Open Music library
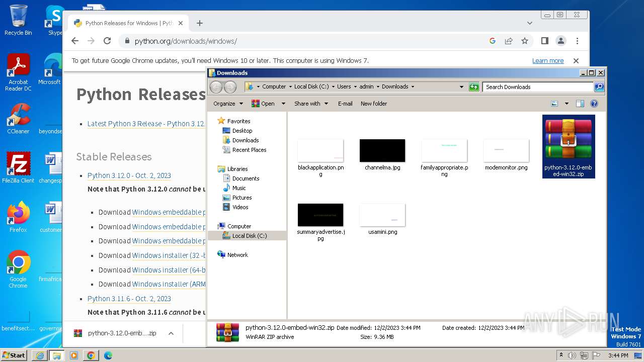Image resolution: width=644 pixels, height=362 pixels. (x=239, y=188)
